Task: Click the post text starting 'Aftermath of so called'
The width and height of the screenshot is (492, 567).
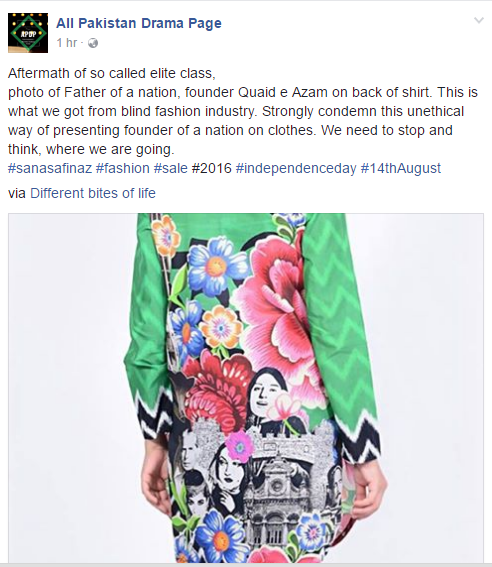Action: [243, 111]
